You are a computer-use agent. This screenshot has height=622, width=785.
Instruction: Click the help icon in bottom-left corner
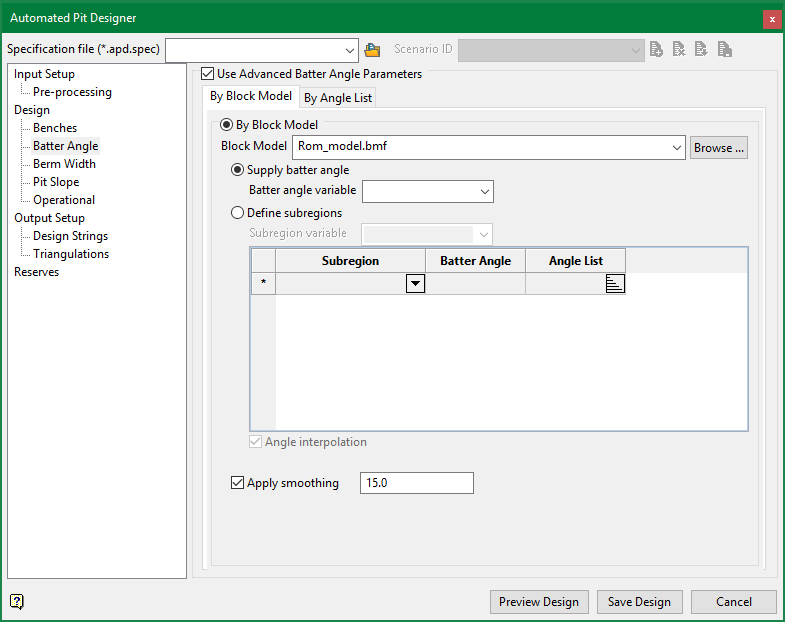click(16, 601)
